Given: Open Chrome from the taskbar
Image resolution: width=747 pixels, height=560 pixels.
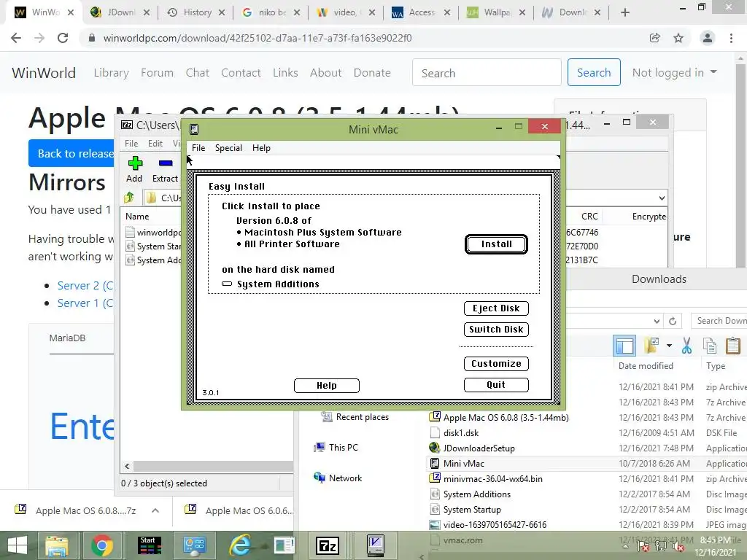Looking at the screenshot, I should coord(101,545).
